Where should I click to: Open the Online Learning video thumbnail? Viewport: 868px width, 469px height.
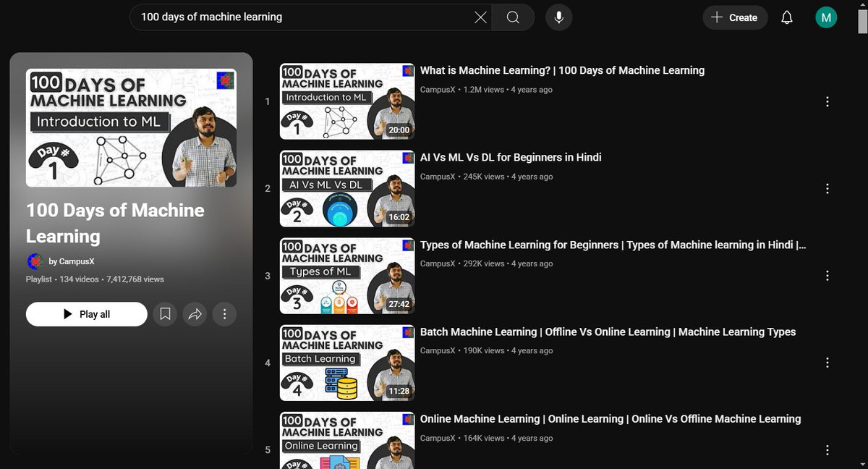pyautogui.click(x=347, y=440)
